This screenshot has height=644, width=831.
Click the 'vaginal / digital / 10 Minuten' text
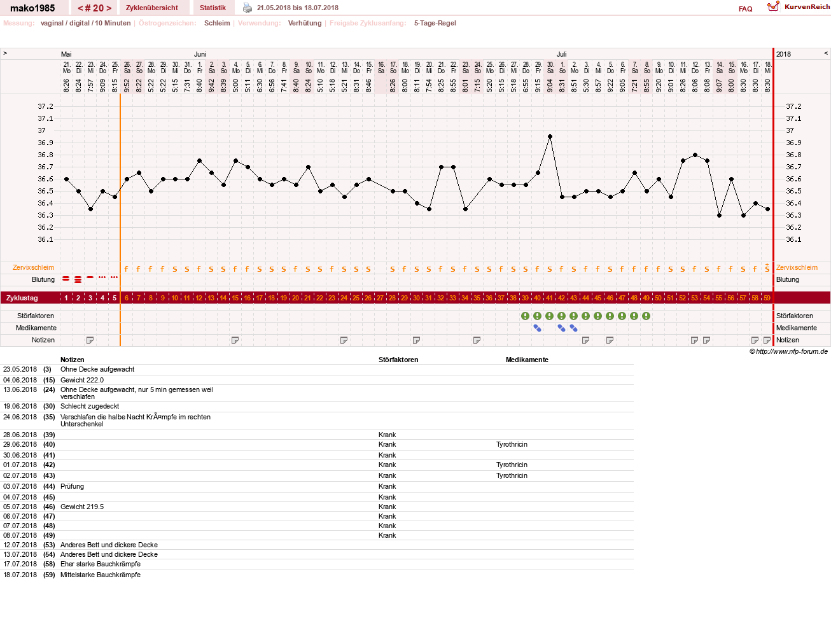tap(86, 24)
